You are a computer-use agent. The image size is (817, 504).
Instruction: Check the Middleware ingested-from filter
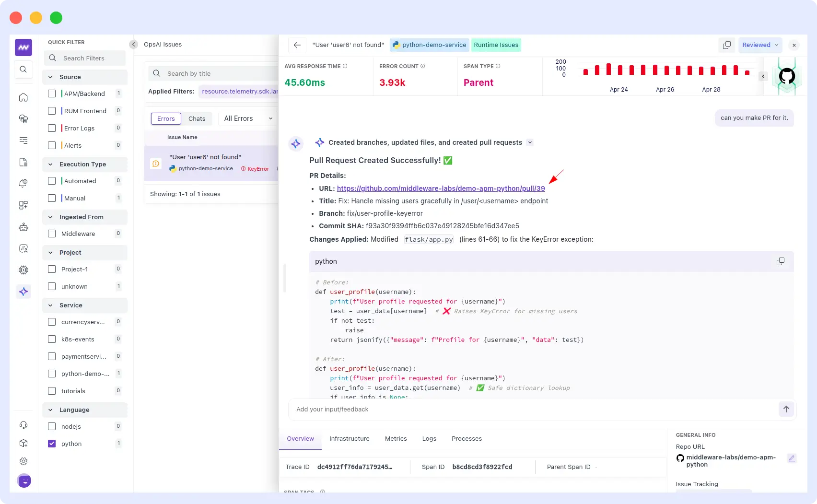(52, 234)
